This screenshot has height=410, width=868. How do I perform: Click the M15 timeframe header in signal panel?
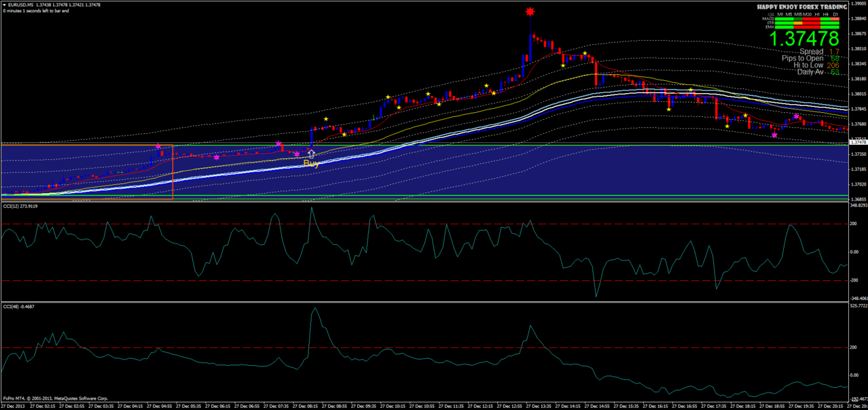coord(798,14)
